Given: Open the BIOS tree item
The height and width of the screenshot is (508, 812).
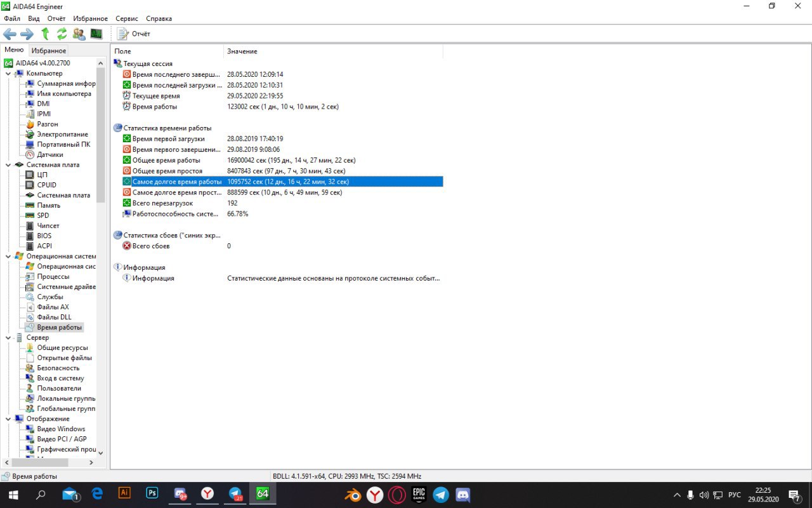Looking at the screenshot, I should coord(39,236).
